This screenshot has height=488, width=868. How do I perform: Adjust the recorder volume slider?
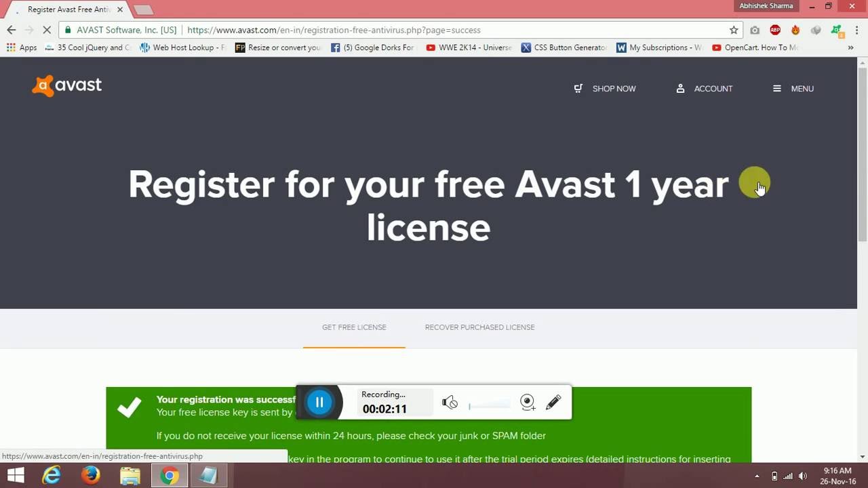point(490,405)
